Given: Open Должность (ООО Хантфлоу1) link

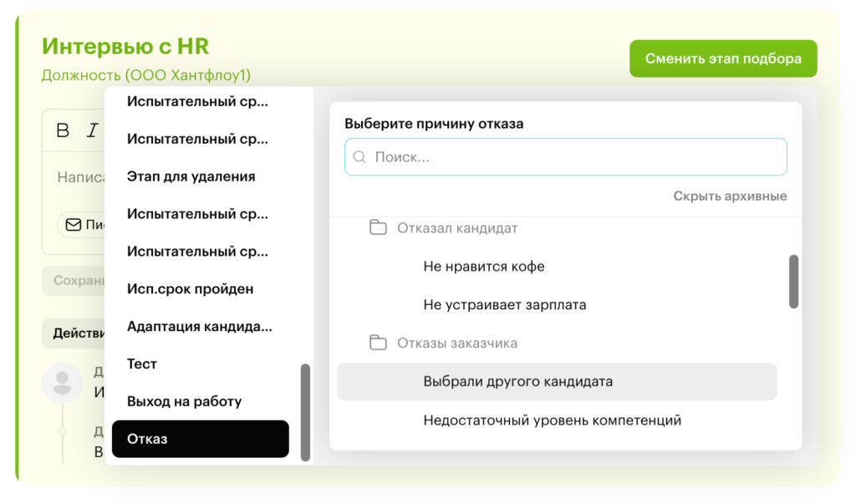Looking at the screenshot, I should 145,75.
